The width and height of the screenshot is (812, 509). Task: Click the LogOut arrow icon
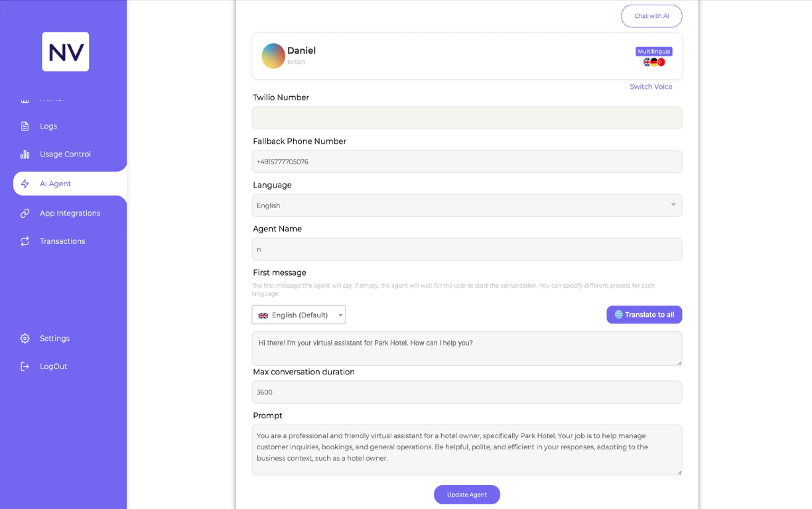pyautogui.click(x=25, y=366)
